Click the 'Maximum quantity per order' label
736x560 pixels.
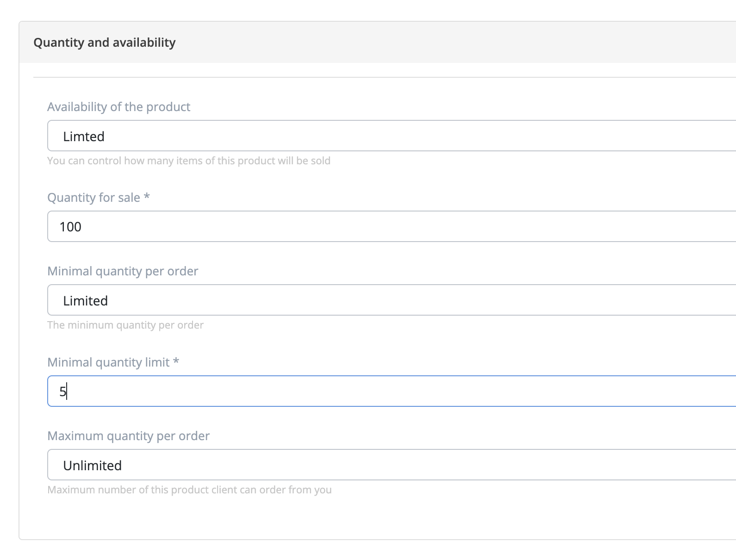pyautogui.click(x=128, y=436)
